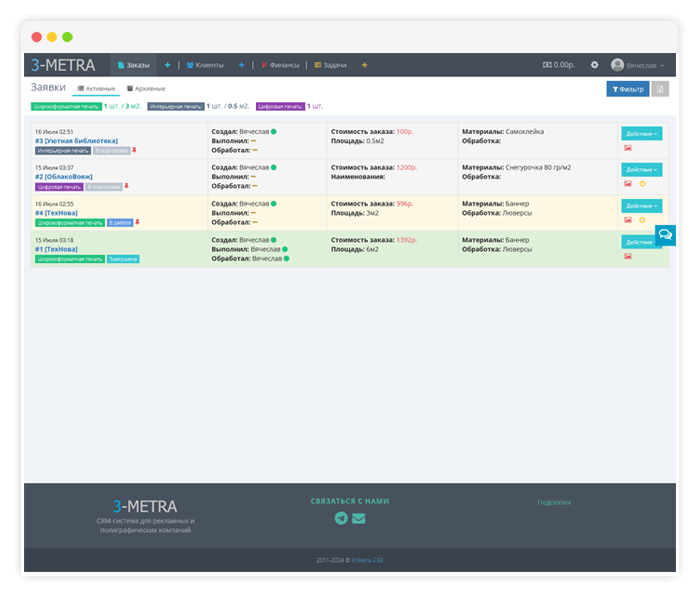
Task: Click the В работе status of order #4
Action: tap(120, 223)
